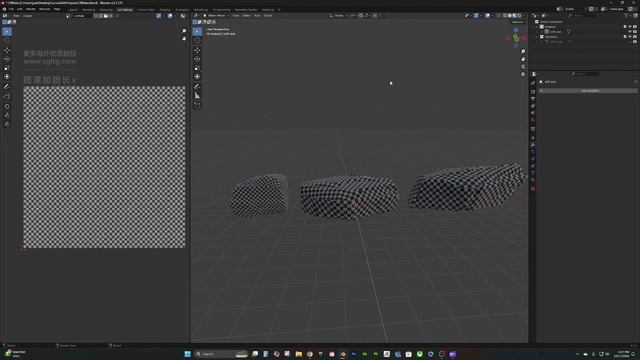Open the Object menu in 3D viewport header

pos(268,16)
